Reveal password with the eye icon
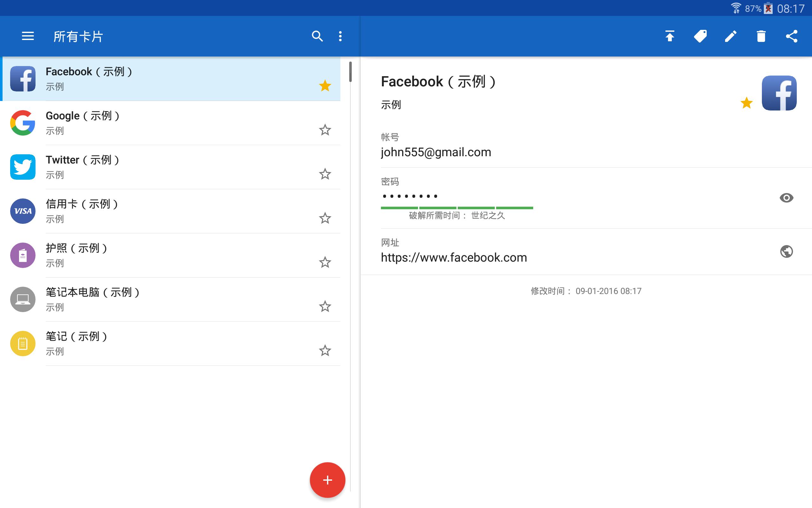This screenshot has height=508, width=812. (x=787, y=197)
